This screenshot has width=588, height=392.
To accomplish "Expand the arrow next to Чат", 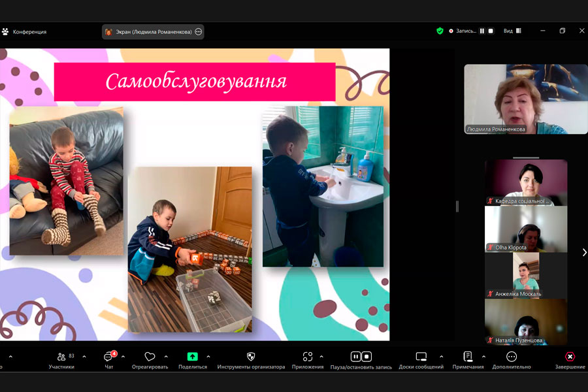I will point(123,357).
